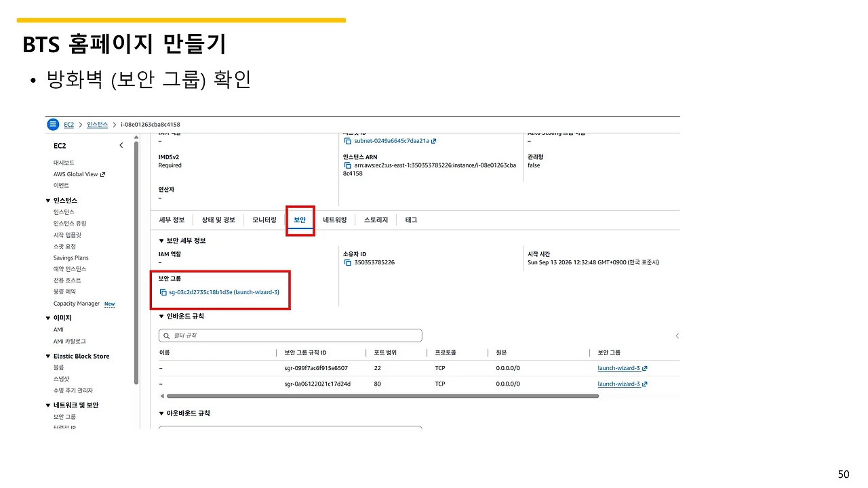Viewport: 868px width, 488px height.
Task: Switch to the 네트워킹 tab
Action: (x=335, y=220)
